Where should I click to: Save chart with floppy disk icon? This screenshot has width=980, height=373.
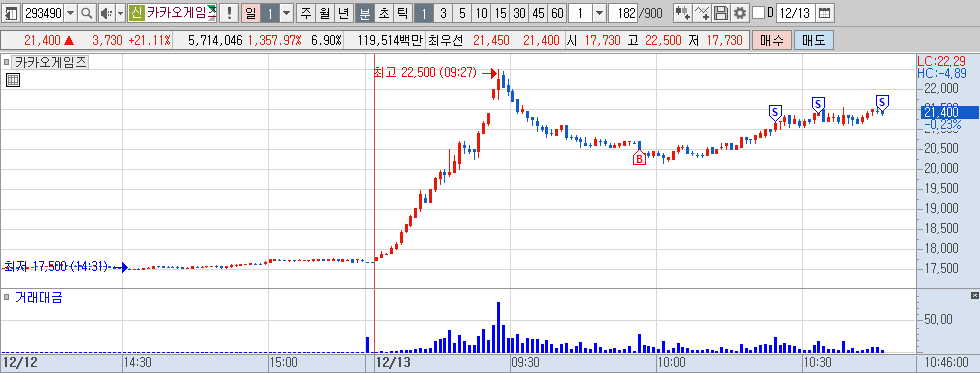[721, 12]
